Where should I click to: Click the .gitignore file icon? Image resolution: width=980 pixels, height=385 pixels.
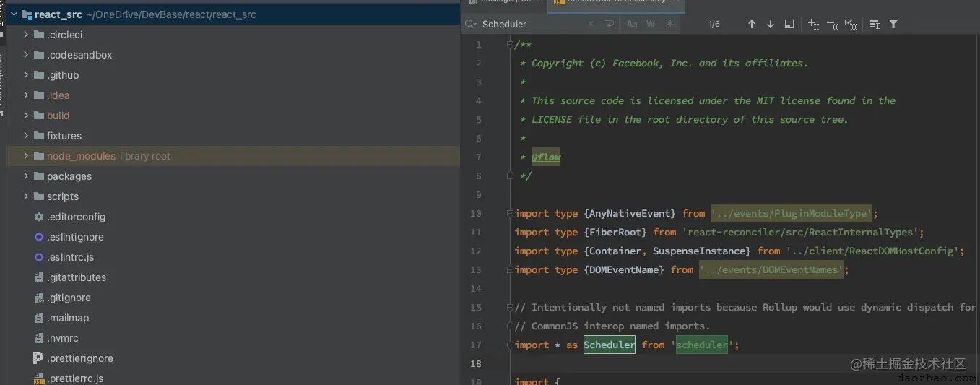coord(39,298)
